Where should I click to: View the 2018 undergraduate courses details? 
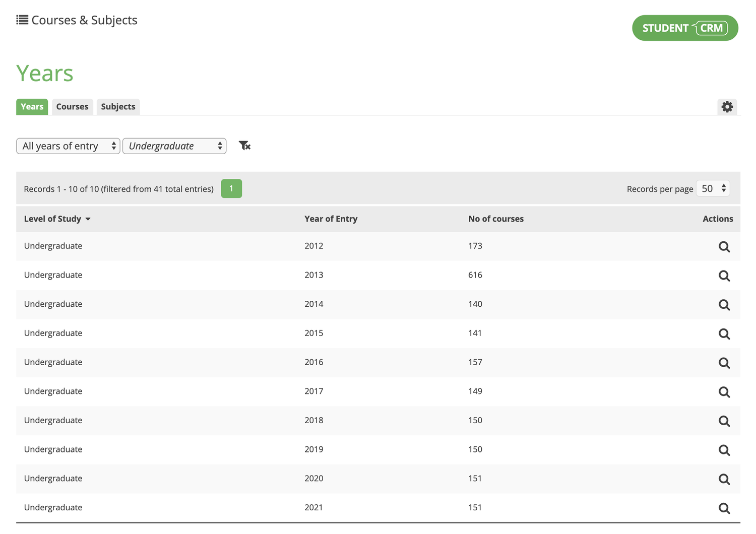[724, 421]
